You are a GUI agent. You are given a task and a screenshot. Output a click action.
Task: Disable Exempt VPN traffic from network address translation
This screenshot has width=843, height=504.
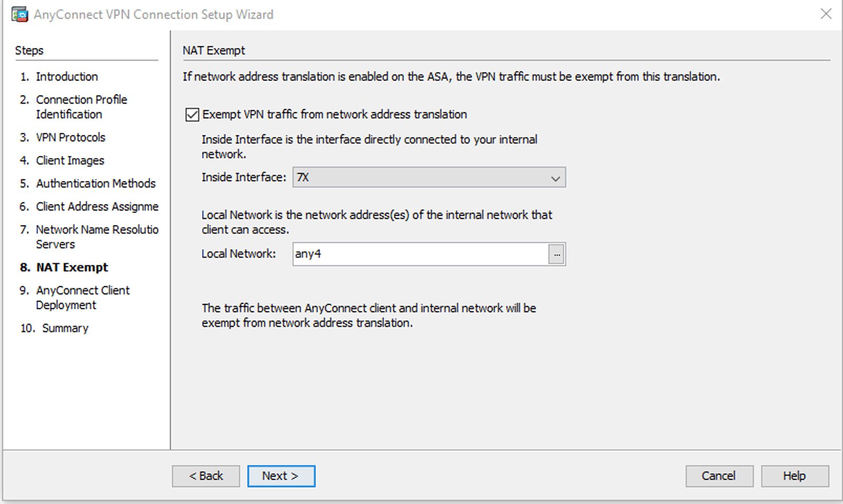(x=192, y=114)
